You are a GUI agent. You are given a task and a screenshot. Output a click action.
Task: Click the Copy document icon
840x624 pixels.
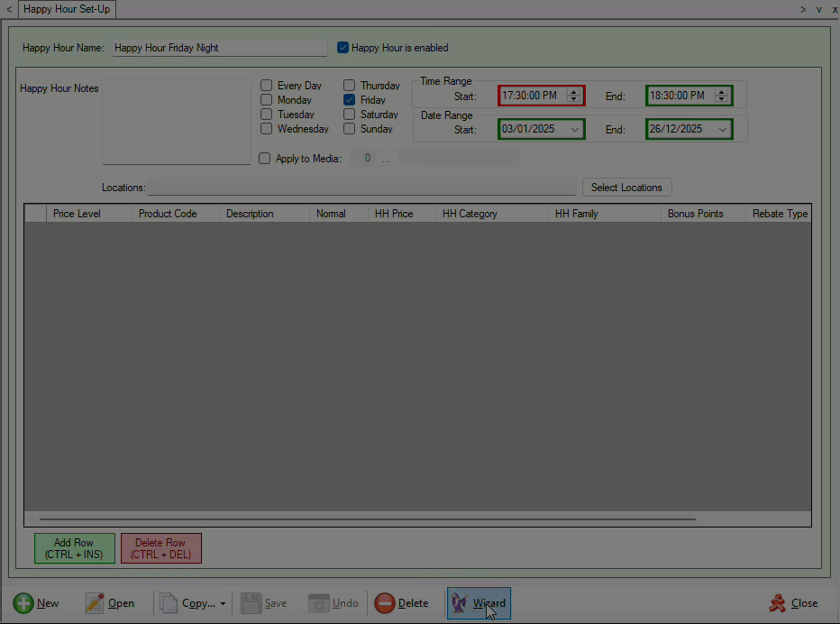coord(168,602)
